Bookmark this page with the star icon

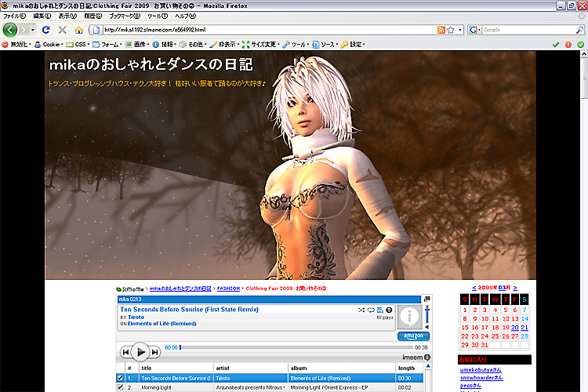pyautogui.click(x=451, y=30)
